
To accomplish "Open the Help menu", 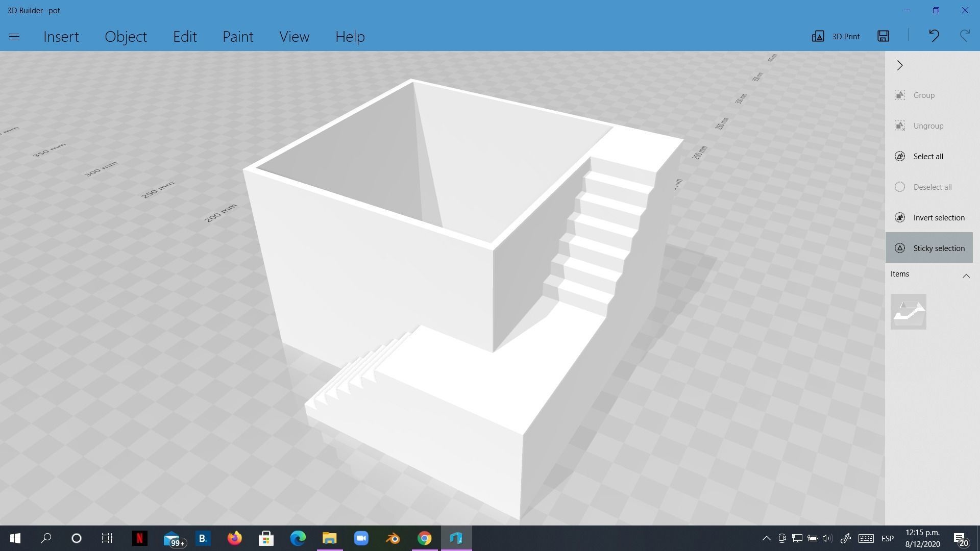I will point(350,37).
